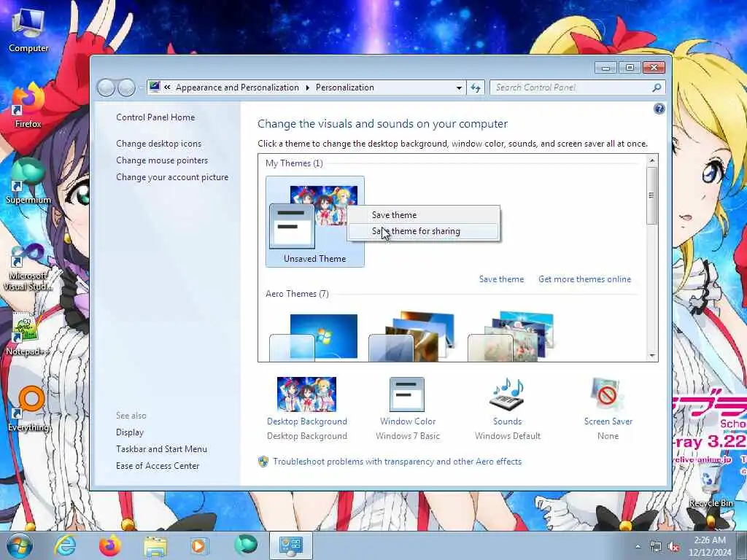Show hidden system tray icons
The image size is (747, 560).
[638, 547]
